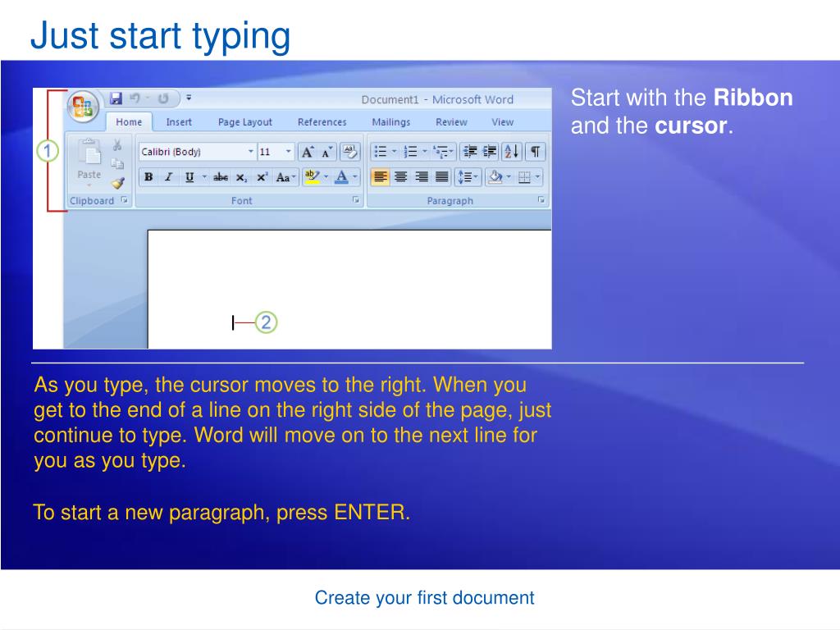Select Align Text Right
840x630 pixels.
(422, 177)
